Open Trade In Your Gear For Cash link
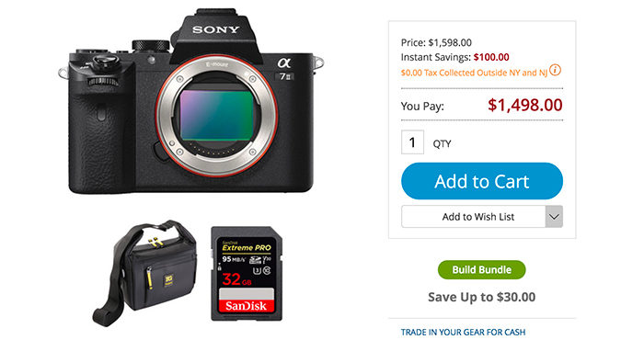 [464, 333]
